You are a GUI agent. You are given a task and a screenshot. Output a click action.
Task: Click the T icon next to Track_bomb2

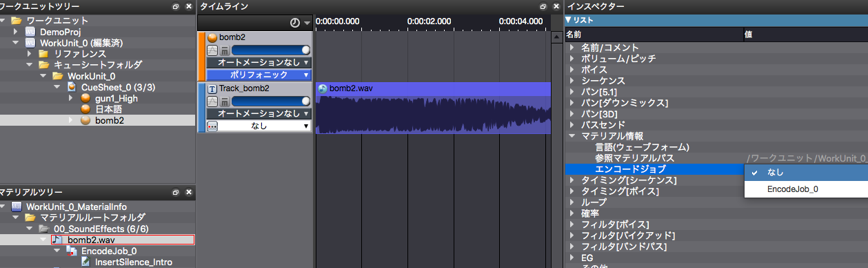212,88
